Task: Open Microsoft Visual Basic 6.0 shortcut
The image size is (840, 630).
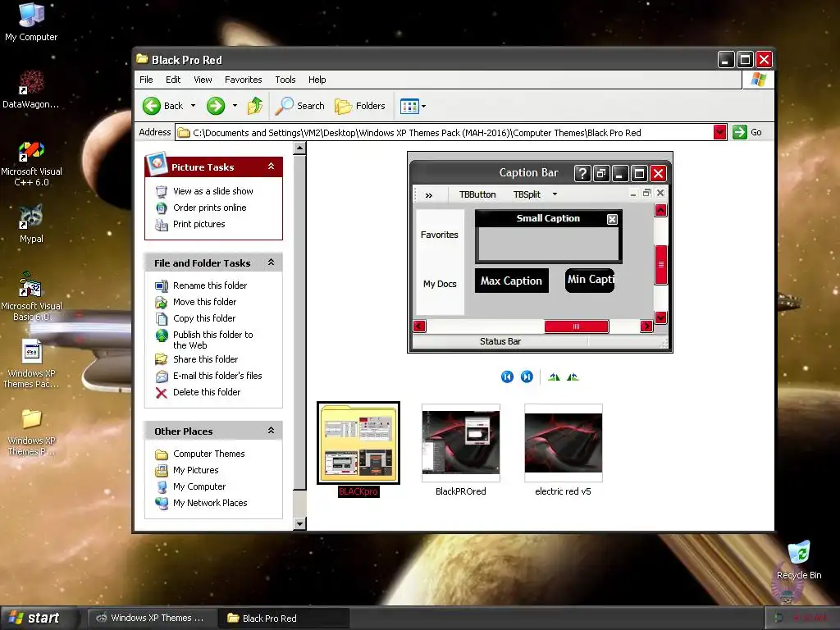Action: click(31, 296)
